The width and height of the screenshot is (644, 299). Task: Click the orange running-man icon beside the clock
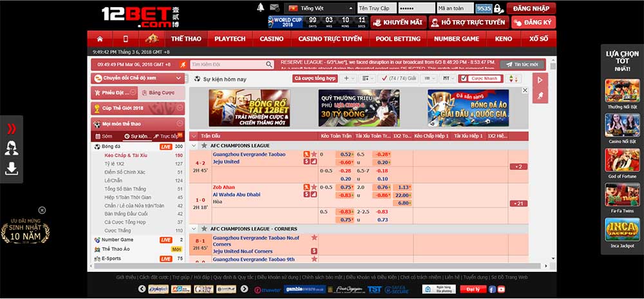(x=183, y=64)
